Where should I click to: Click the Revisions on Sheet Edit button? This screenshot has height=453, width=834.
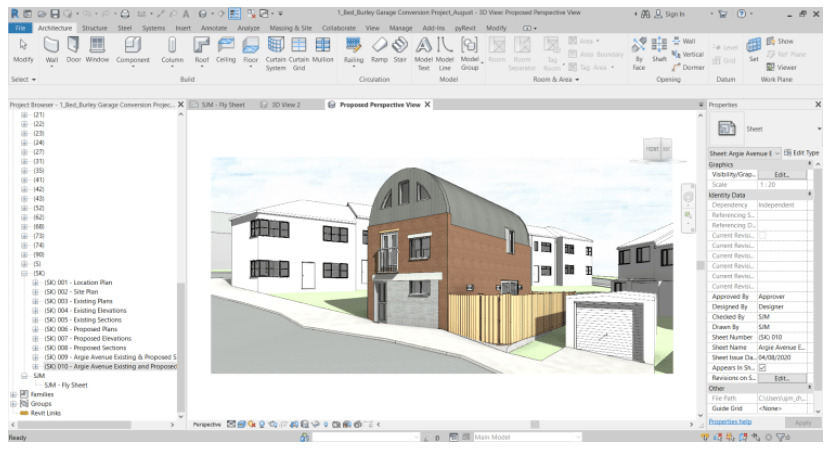click(x=782, y=378)
